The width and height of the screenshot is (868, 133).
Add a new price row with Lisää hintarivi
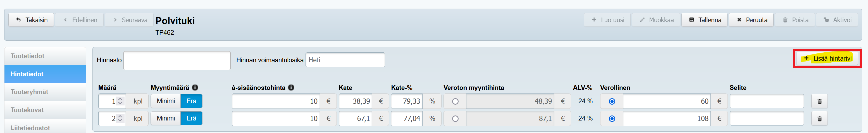827,58
